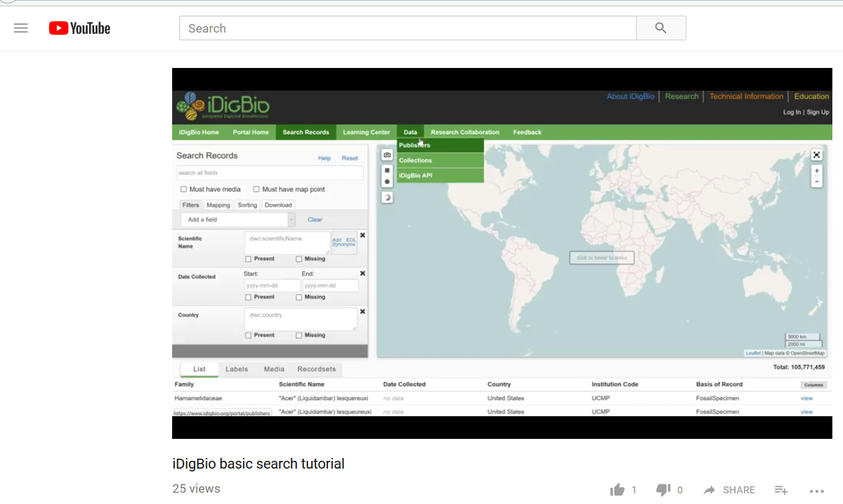Open Learning Center in the navbar
Screen dimensions: 843x504
(x=366, y=132)
